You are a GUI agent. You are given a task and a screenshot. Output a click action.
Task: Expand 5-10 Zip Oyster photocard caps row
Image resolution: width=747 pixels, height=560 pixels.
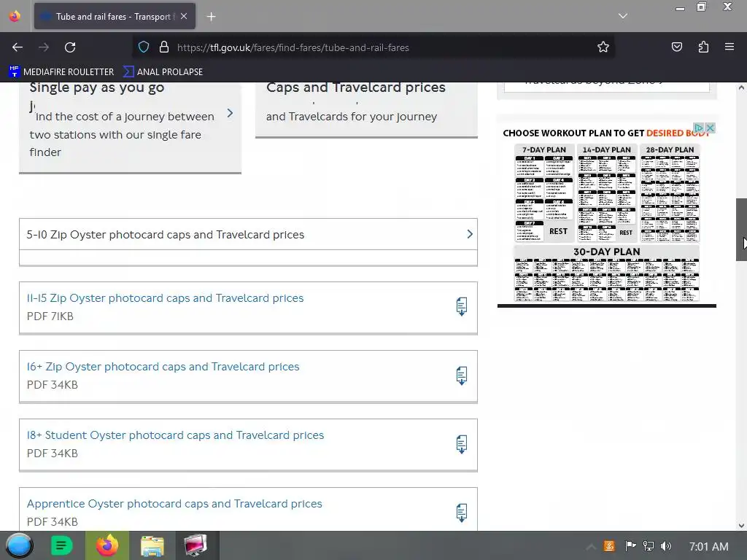coord(248,234)
